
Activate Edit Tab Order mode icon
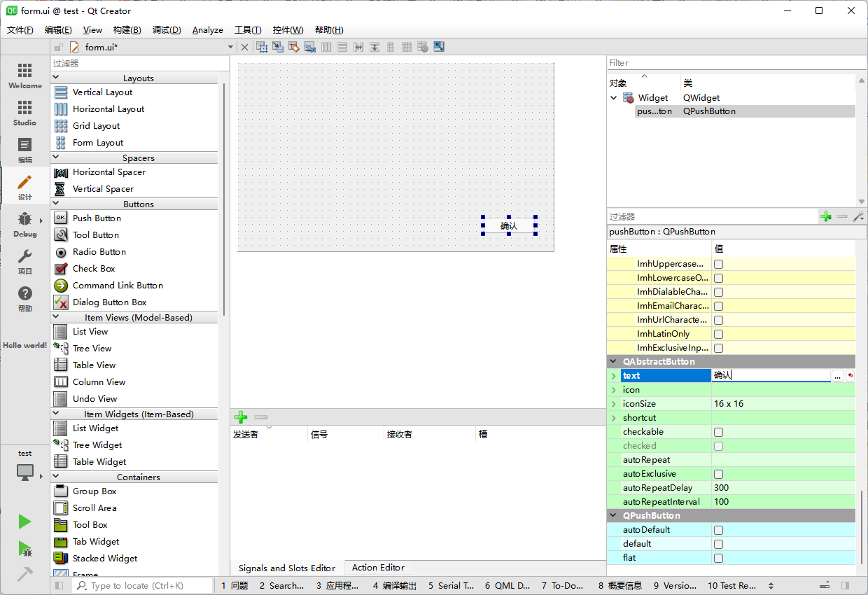pyautogui.click(x=310, y=47)
